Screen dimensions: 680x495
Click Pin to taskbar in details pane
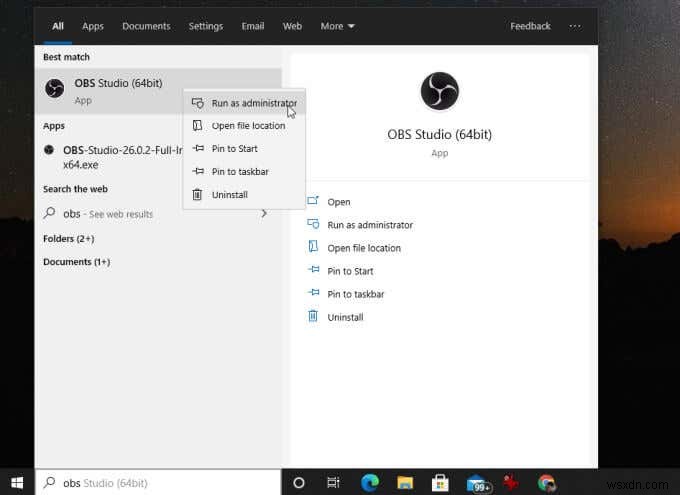356,294
